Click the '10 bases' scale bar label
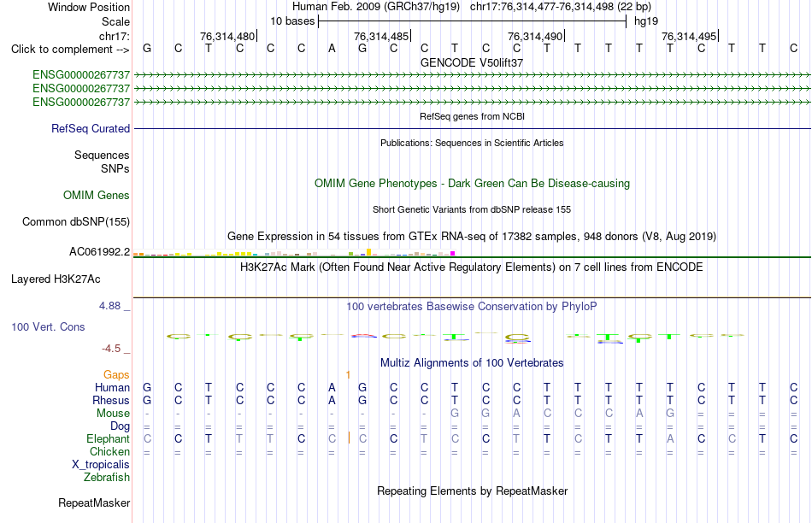This screenshot has height=523, width=812. pyautogui.click(x=292, y=21)
